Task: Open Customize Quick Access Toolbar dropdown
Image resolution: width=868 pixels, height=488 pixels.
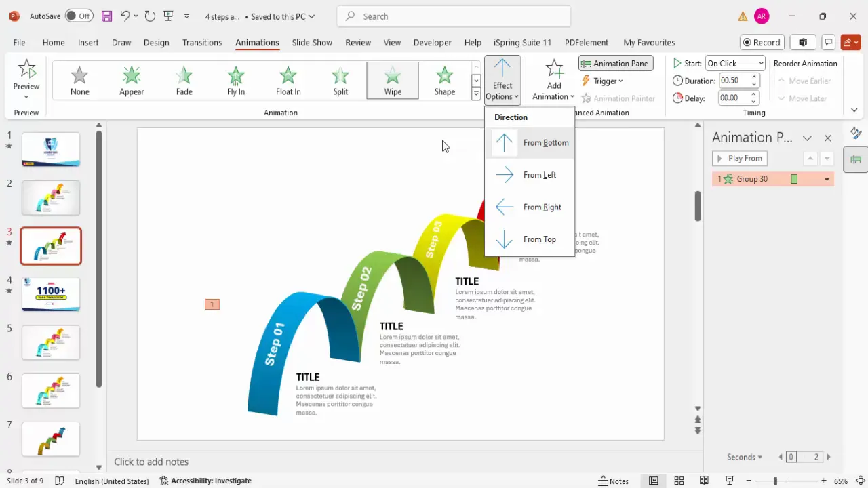Action: point(187,16)
